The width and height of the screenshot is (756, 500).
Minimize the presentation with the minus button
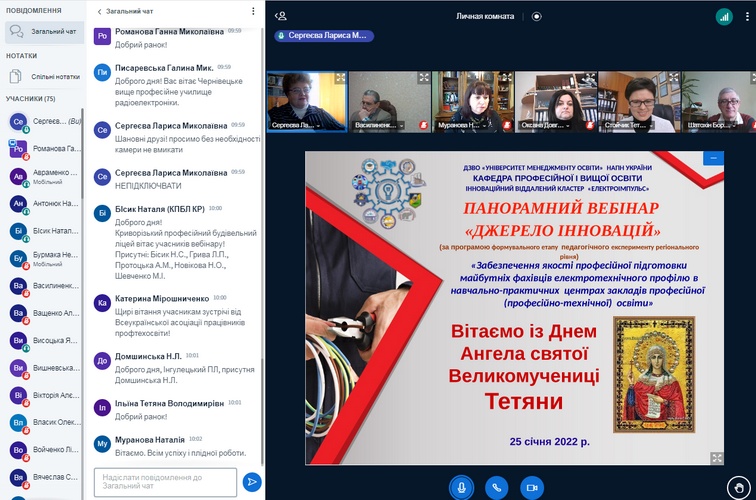coord(714,158)
